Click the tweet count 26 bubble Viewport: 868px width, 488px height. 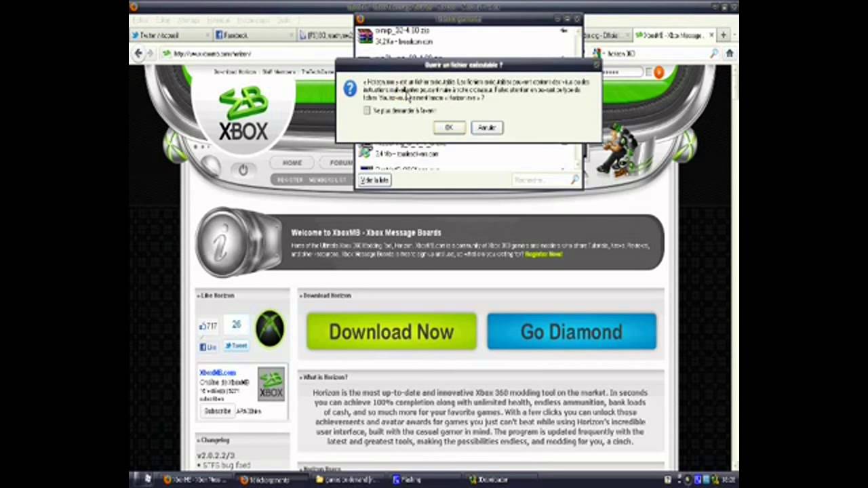pos(236,325)
